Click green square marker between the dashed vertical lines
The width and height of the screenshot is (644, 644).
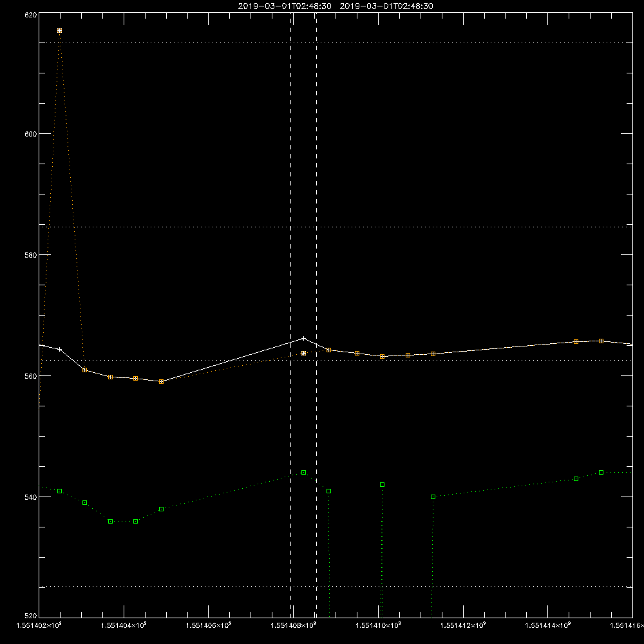point(303,472)
